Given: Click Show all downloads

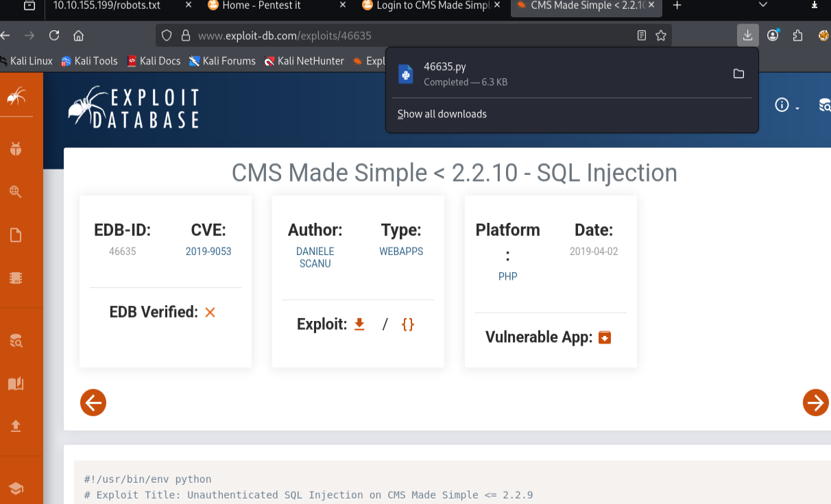Looking at the screenshot, I should point(442,114).
